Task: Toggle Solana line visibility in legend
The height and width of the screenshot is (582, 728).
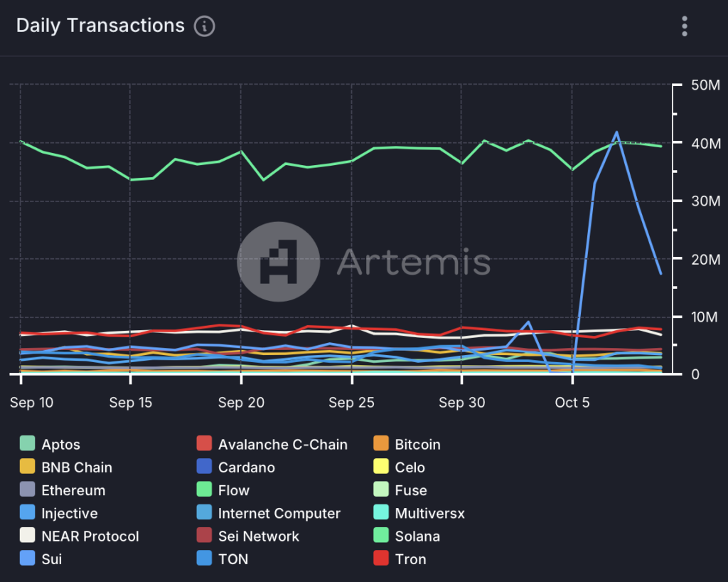Action: [417, 536]
